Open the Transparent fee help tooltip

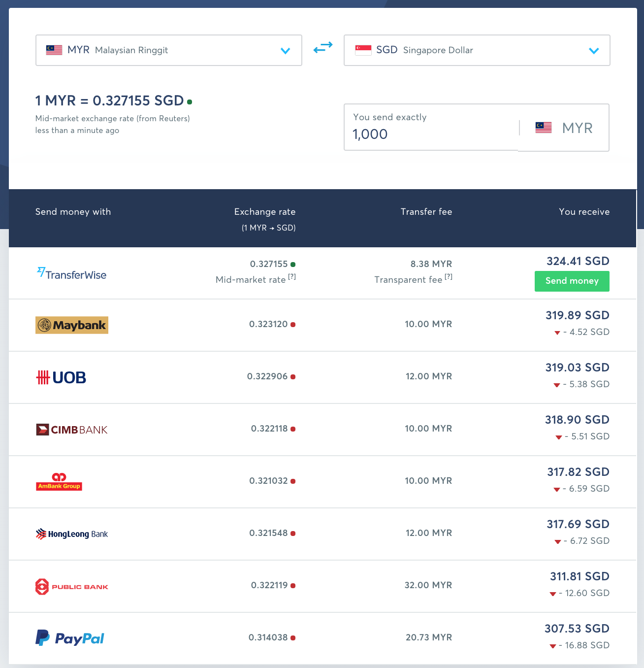click(x=449, y=277)
